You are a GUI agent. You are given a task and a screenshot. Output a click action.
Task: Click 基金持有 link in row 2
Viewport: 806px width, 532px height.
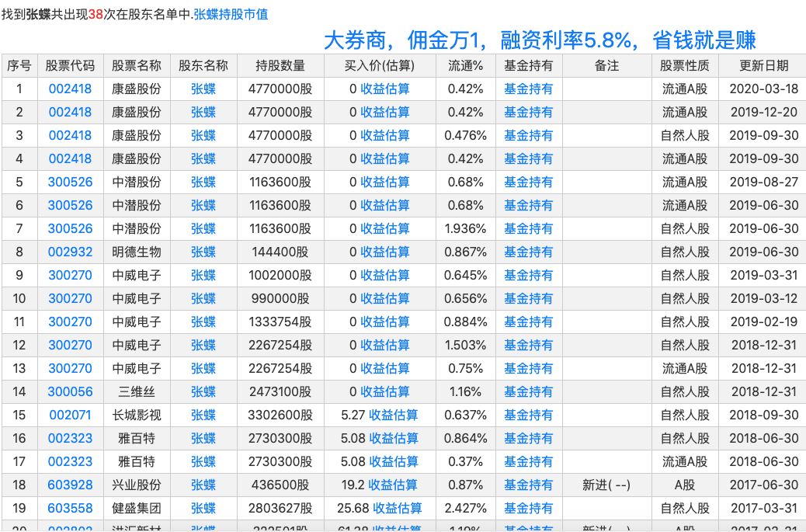529,112
